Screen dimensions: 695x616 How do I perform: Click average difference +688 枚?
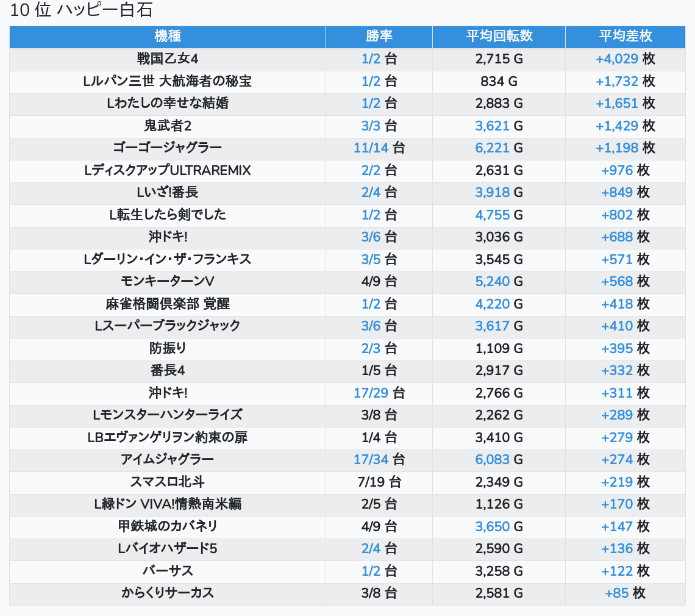(x=625, y=237)
